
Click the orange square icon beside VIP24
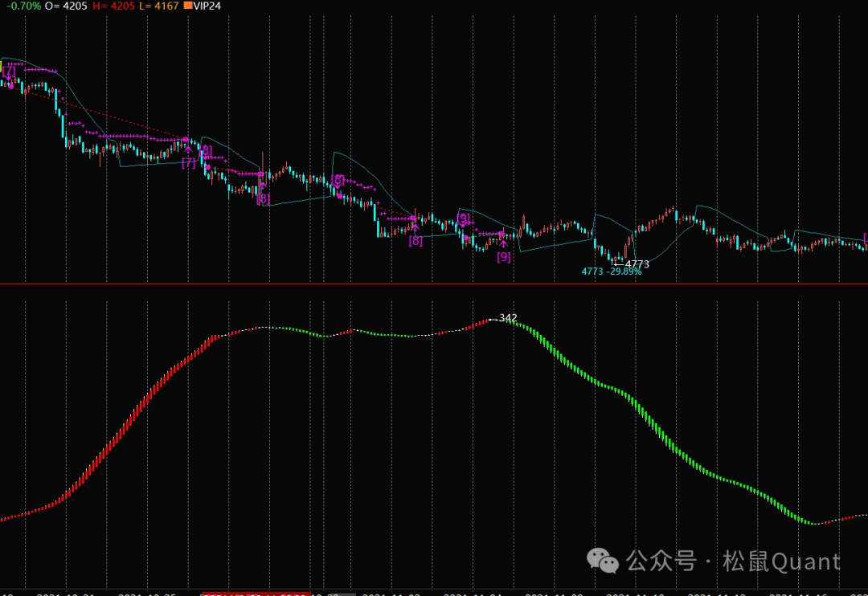click(189, 6)
